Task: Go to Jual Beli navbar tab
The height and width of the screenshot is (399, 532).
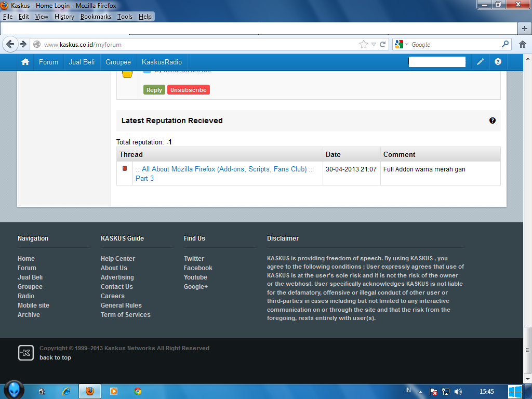Action: (82, 62)
